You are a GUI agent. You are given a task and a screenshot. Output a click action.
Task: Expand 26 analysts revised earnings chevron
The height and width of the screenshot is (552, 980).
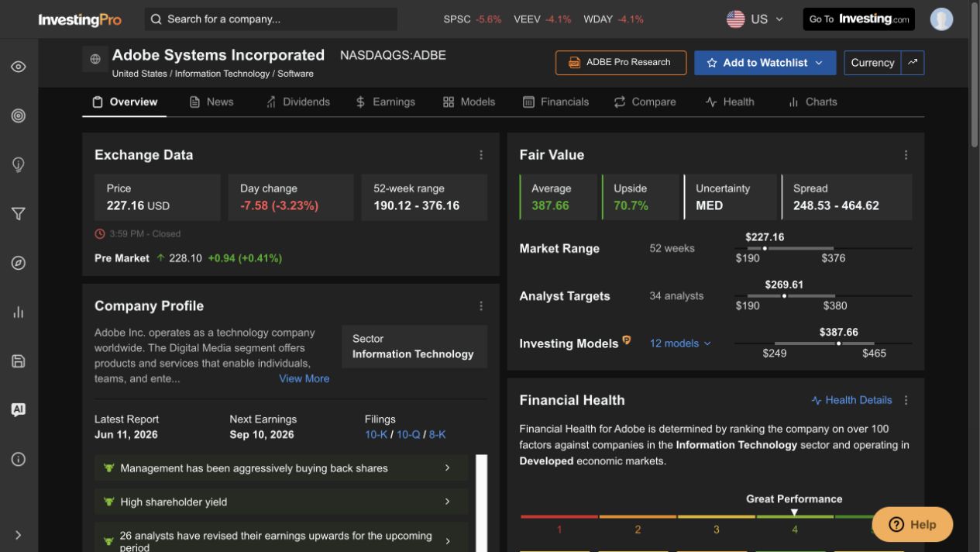click(447, 540)
